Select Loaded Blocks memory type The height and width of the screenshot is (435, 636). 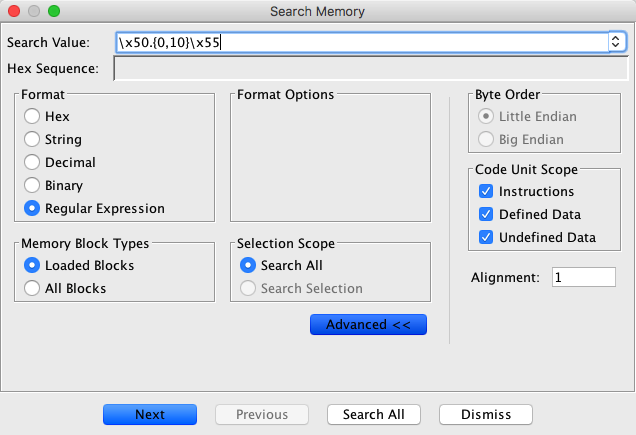pyautogui.click(x=32, y=266)
